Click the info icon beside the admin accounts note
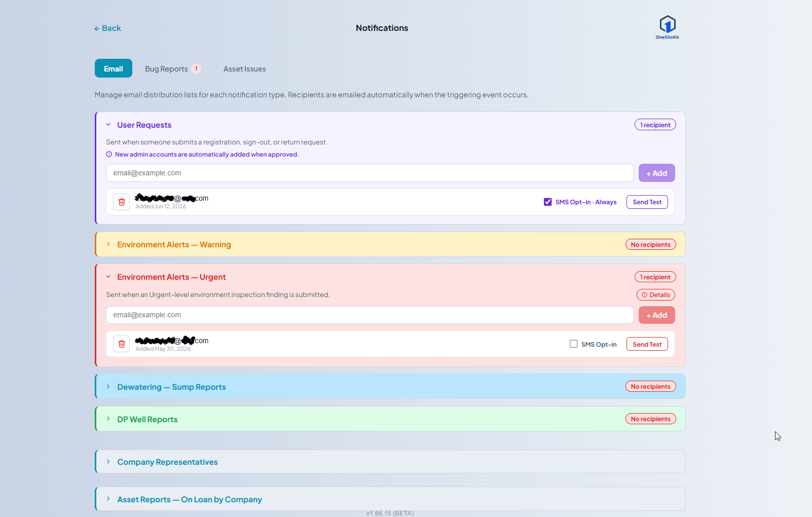This screenshot has width=812, height=517. click(109, 155)
